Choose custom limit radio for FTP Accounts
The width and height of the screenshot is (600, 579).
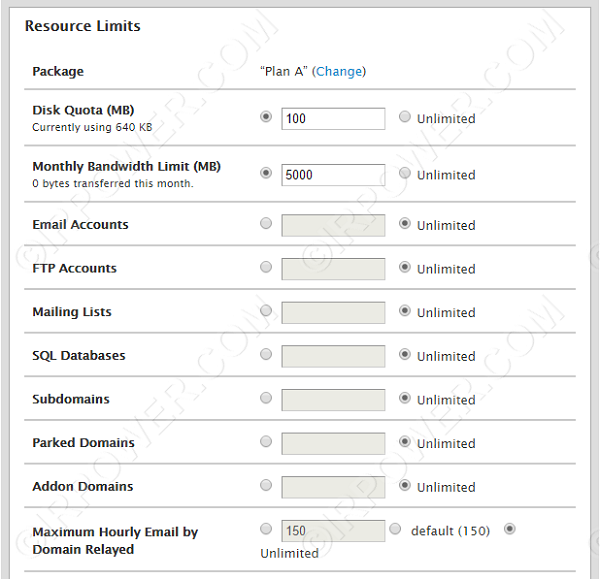pyautogui.click(x=266, y=268)
